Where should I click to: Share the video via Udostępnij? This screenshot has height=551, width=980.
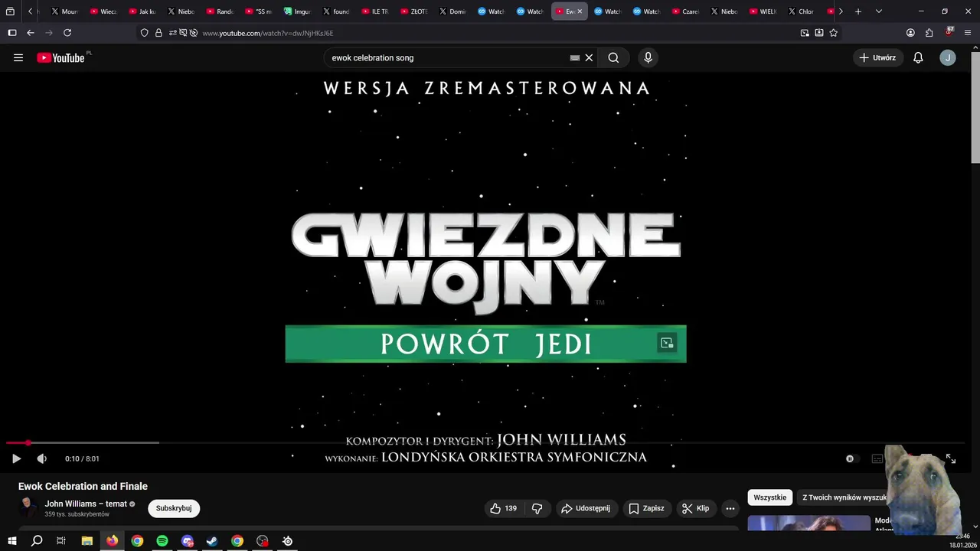[586, 508]
